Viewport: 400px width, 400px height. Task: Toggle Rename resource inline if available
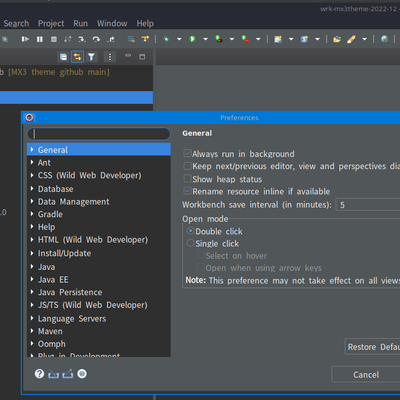point(187,191)
